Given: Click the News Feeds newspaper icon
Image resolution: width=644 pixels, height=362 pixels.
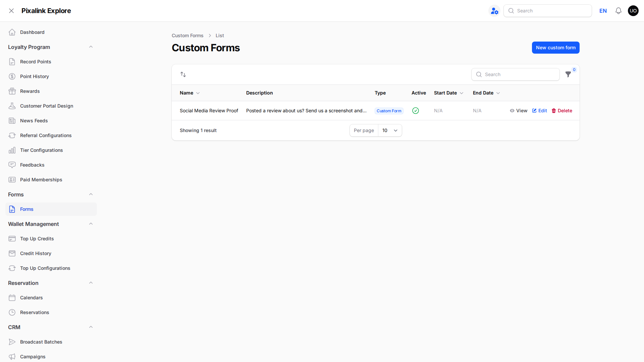Looking at the screenshot, I should tap(12, 121).
